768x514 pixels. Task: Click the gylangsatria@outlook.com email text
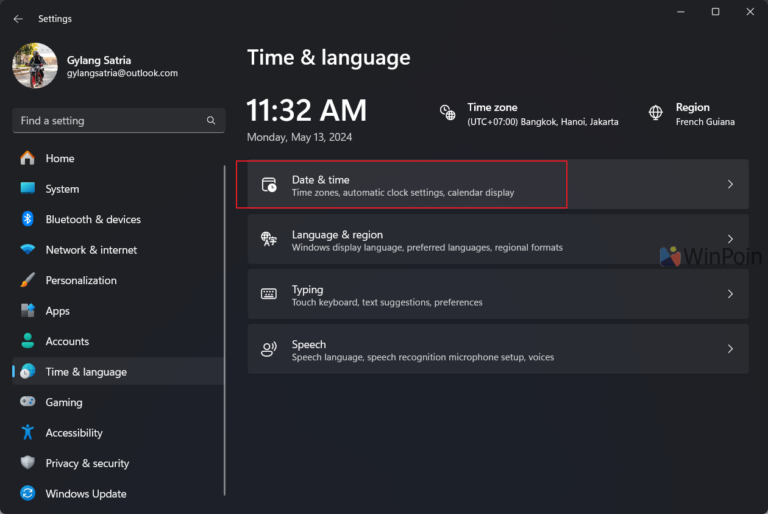click(122, 73)
